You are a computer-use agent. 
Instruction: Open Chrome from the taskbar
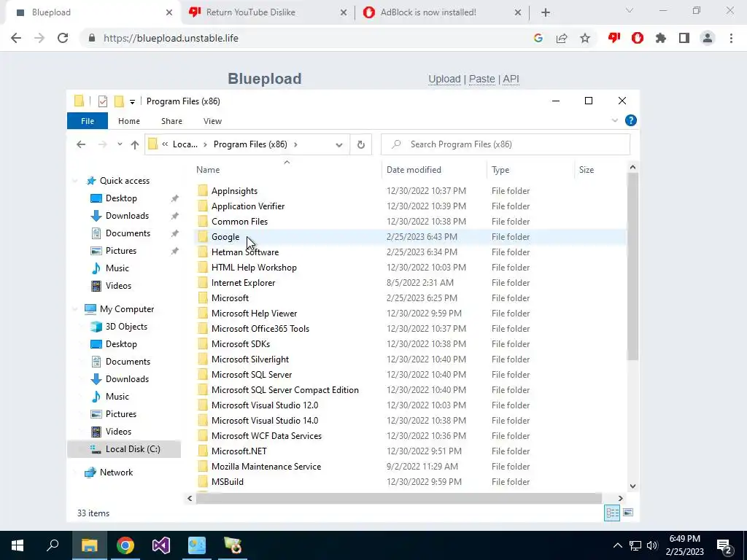[x=125, y=545]
